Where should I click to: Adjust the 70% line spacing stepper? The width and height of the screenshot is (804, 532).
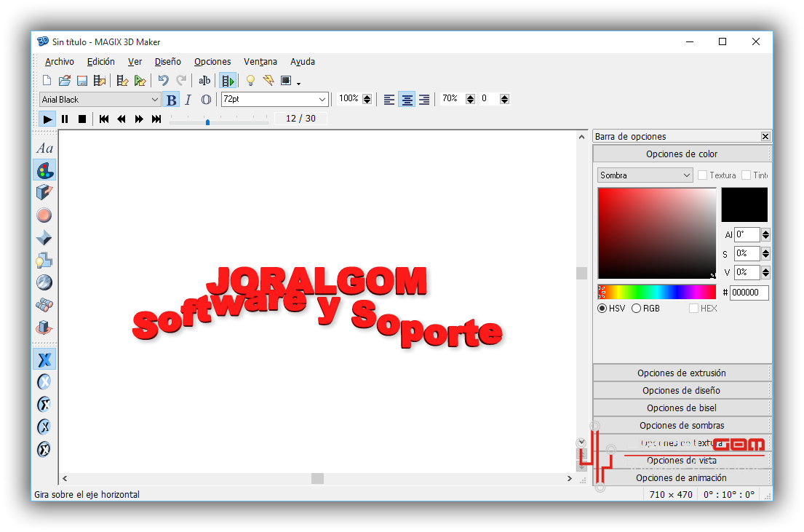[x=470, y=99]
